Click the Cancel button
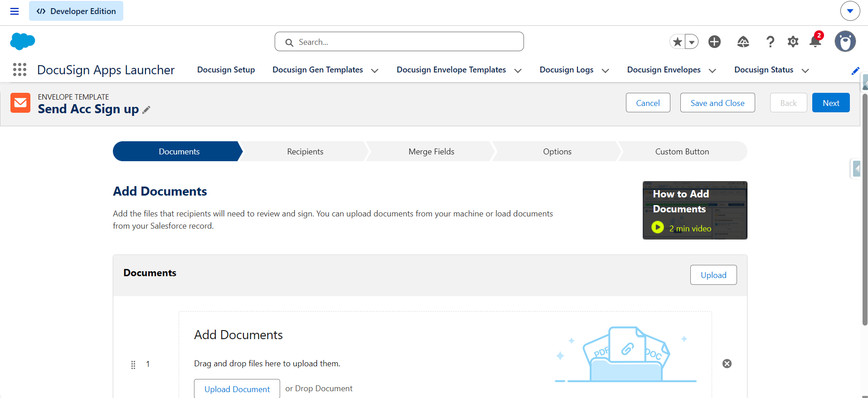The height and width of the screenshot is (398, 868). pyautogui.click(x=648, y=103)
